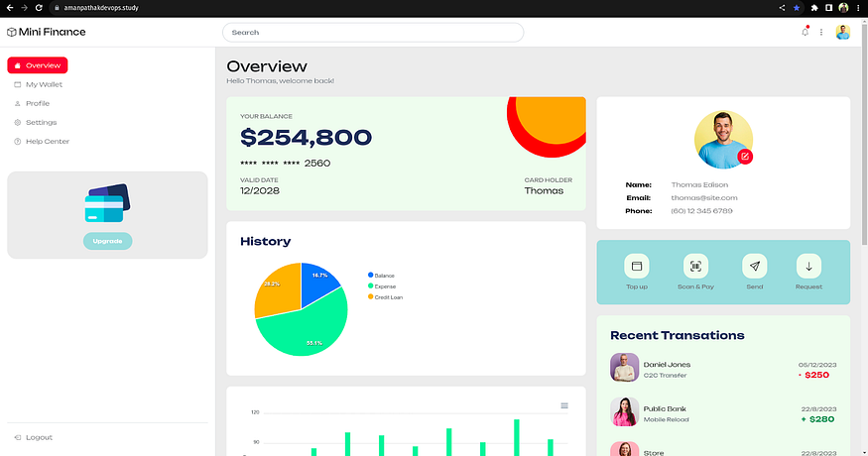Open the bar chart hamburger menu

click(564, 405)
